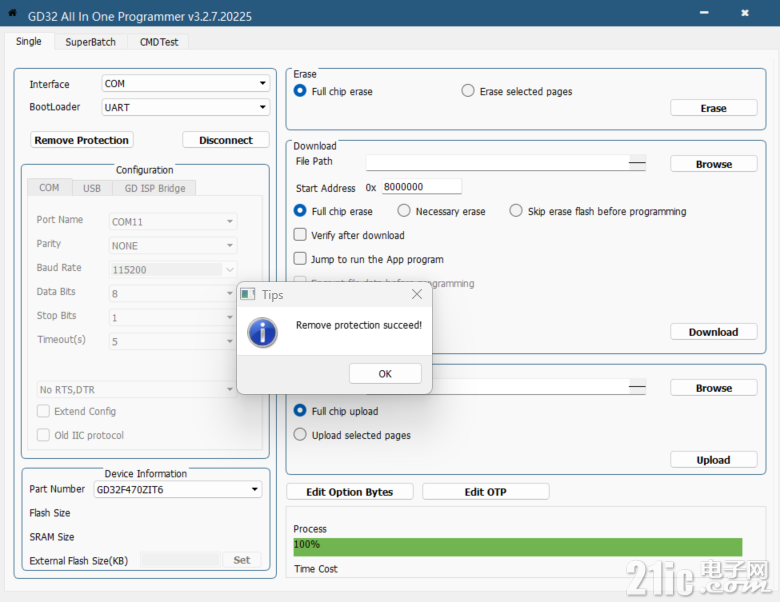Confirm the Tips dialog with OK
The height and width of the screenshot is (603, 780).
[385, 374]
